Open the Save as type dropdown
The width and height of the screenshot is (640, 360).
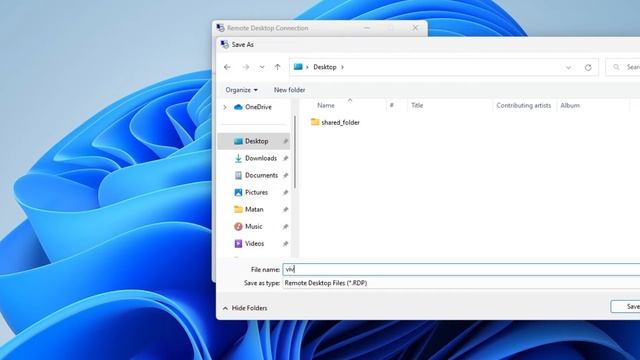click(461, 283)
